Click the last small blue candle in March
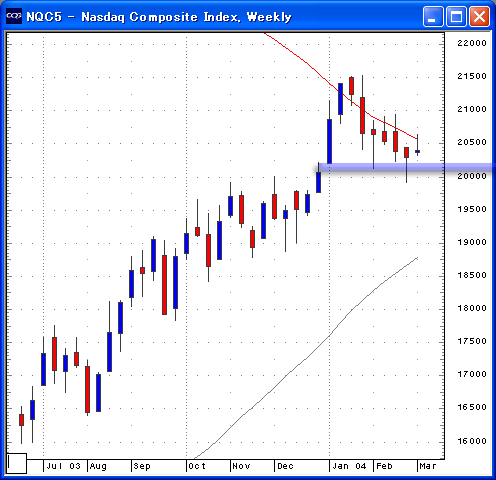The image size is (496, 480). pyautogui.click(x=417, y=151)
